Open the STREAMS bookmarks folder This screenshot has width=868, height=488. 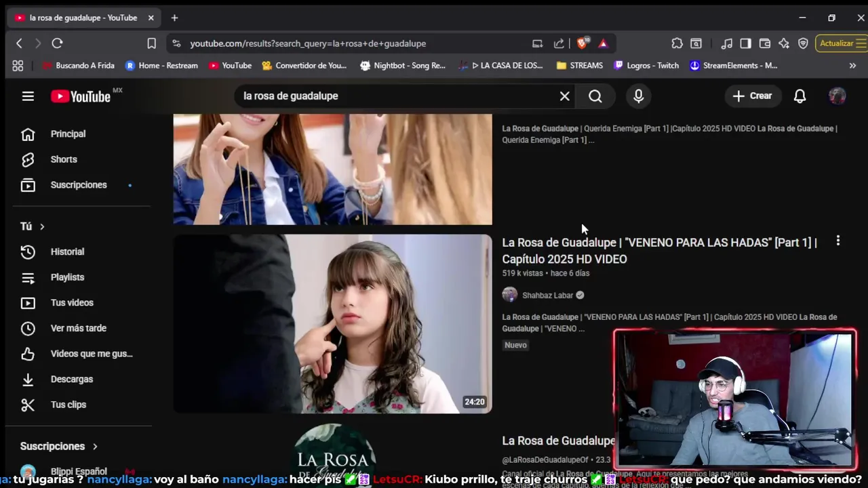[579, 66]
